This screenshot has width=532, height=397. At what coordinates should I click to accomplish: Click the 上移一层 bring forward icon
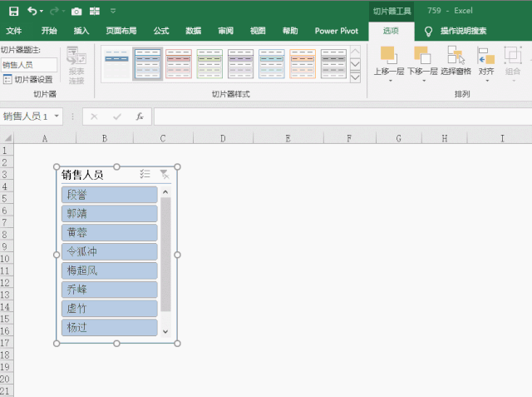pos(388,61)
